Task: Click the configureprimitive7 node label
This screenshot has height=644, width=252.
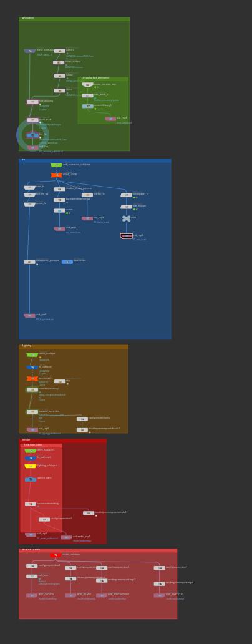Action: [177, 567]
